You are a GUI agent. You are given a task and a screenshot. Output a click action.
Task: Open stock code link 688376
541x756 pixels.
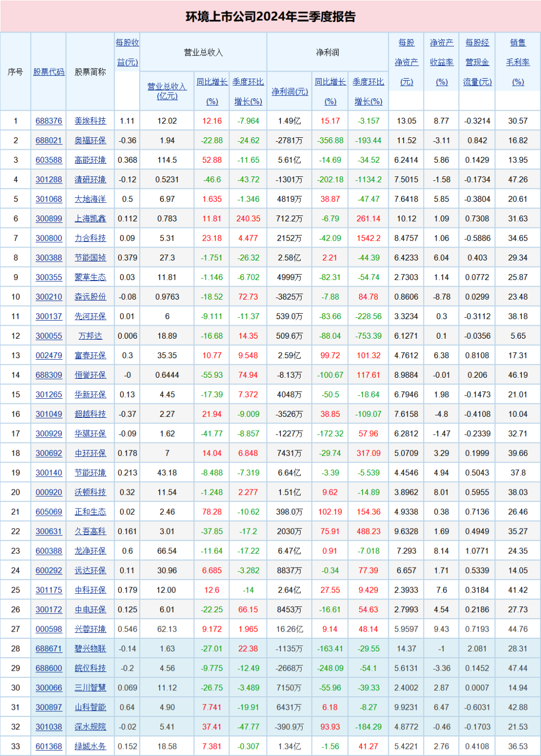pyautogui.click(x=49, y=121)
